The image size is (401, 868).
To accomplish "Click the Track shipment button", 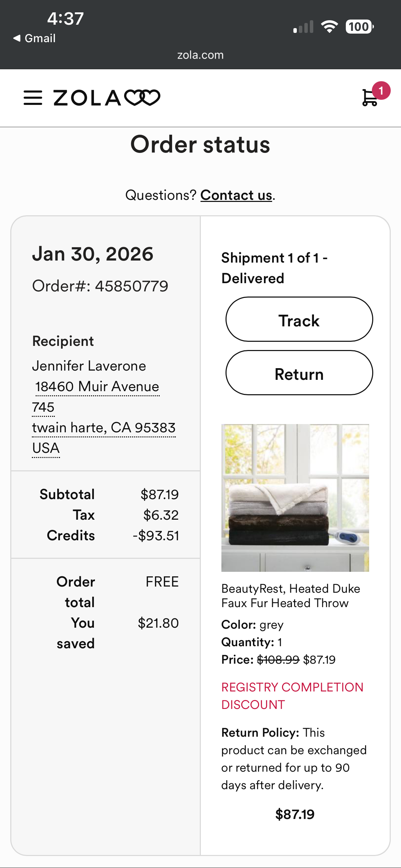I will [x=299, y=319].
